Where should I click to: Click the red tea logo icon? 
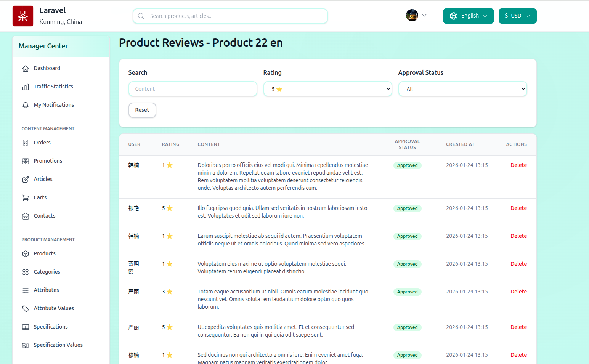coord(23,16)
